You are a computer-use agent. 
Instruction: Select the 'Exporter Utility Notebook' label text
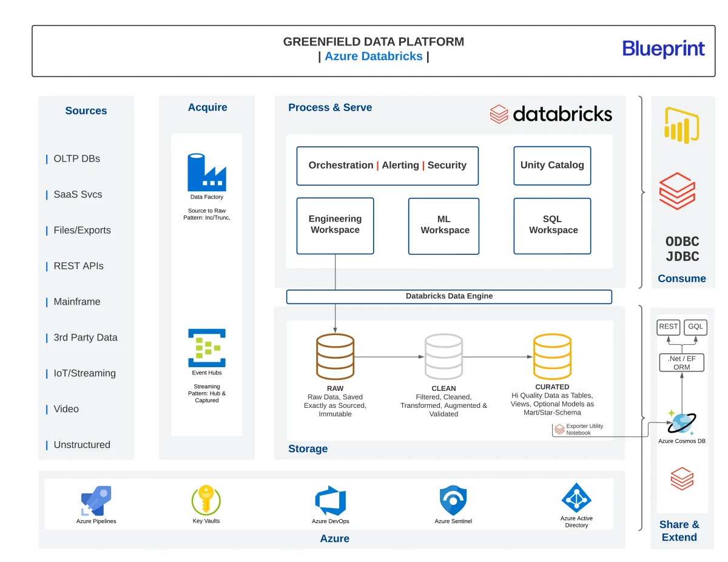[x=585, y=430]
